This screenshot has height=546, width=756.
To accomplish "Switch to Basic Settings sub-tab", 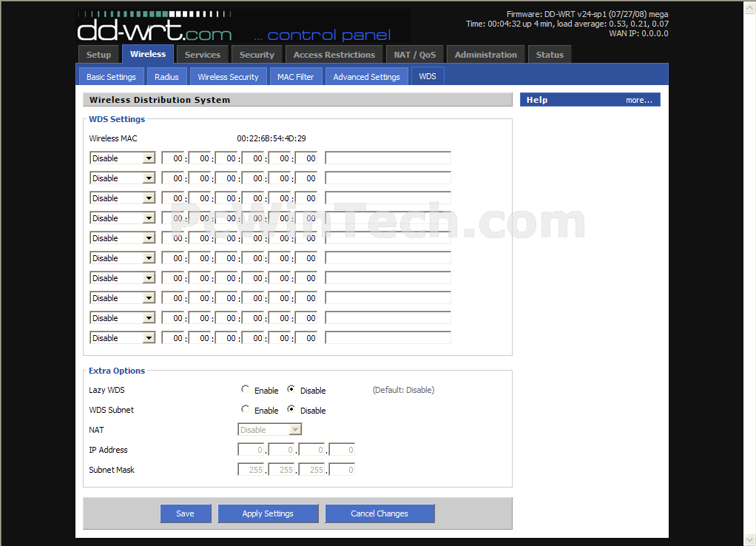I will [x=112, y=77].
